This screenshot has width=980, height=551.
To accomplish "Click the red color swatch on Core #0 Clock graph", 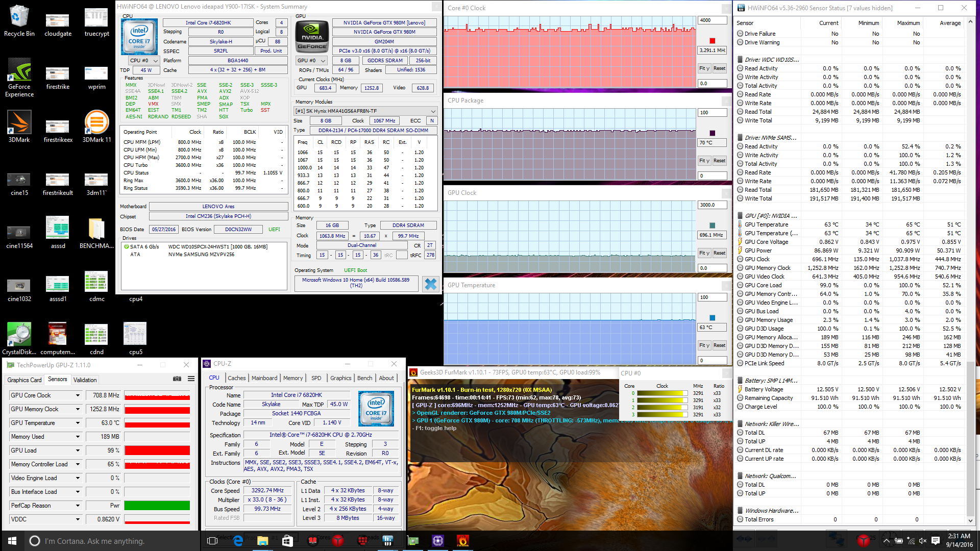I will tap(712, 41).
